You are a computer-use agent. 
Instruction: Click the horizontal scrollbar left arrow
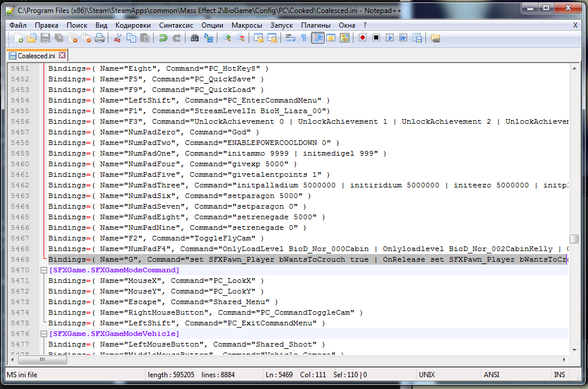click(x=13, y=360)
